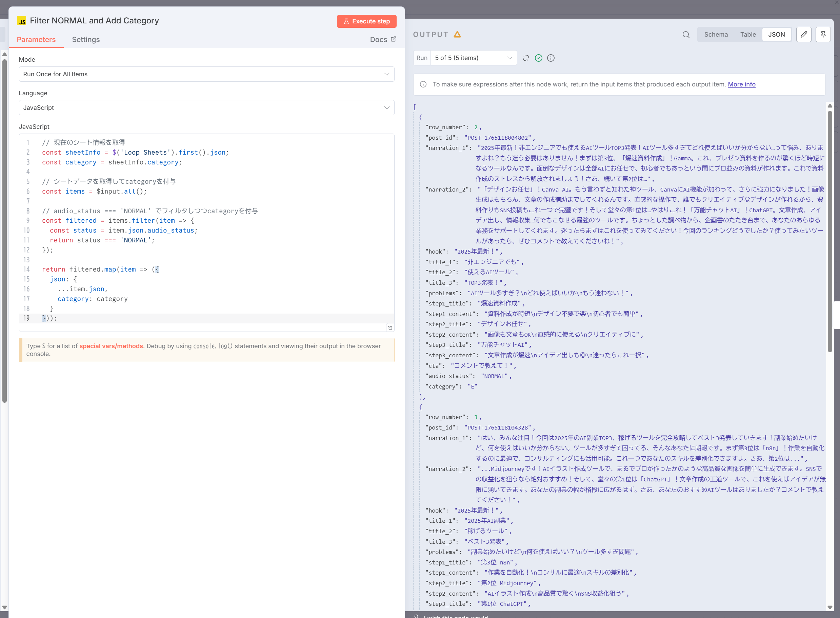Click the code editor expand corner icon
This screenshot has height=618, width=840.
point(390,328)
